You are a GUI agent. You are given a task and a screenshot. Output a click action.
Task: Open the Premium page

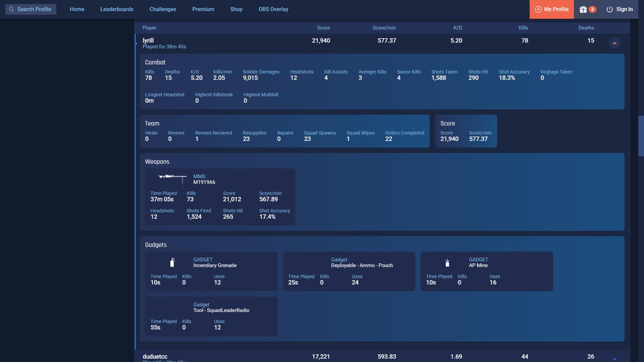coord(203,9)
